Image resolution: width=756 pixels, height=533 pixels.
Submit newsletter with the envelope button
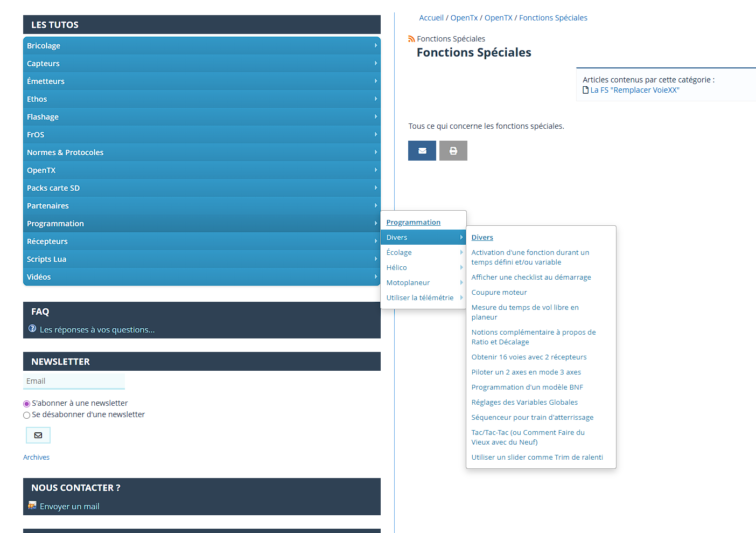click(38, 435)
